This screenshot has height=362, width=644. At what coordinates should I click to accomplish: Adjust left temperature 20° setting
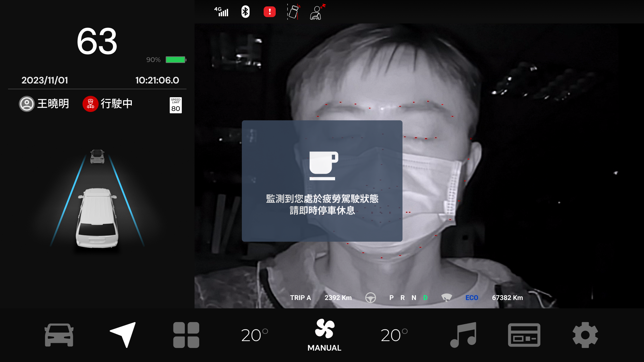(x=254, y=335)
